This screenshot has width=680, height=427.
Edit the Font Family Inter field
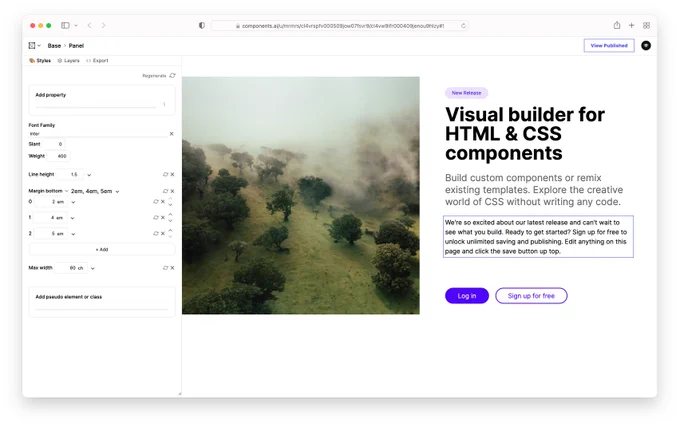[x=98, y=134]
